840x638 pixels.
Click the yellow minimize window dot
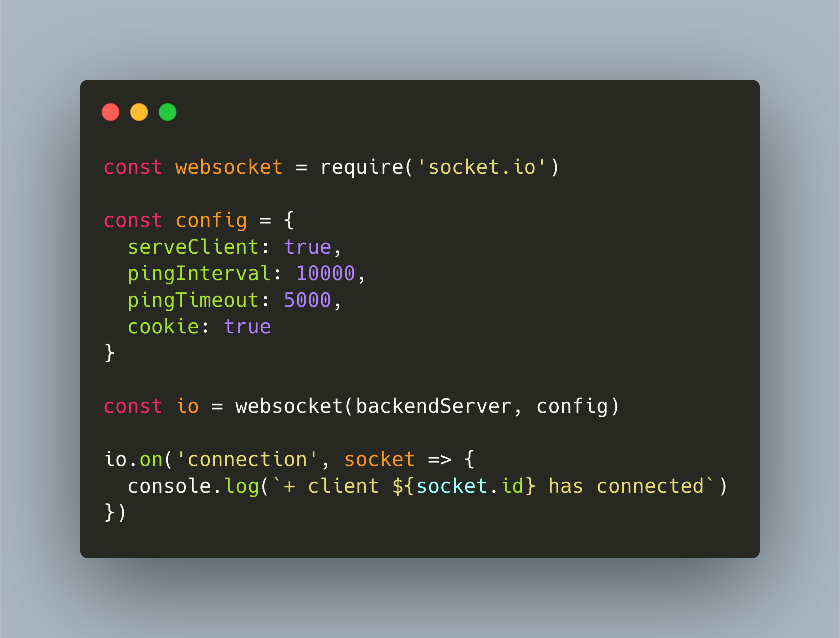(x=139, y=112)
